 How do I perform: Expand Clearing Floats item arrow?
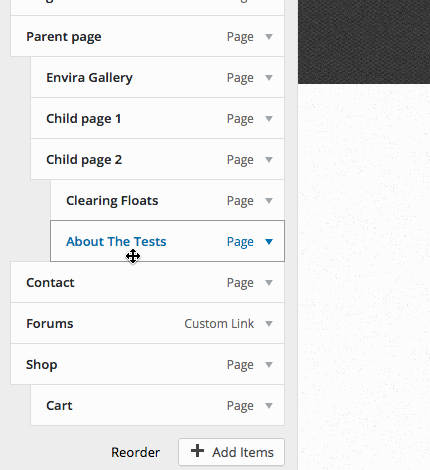pos(269,200)
